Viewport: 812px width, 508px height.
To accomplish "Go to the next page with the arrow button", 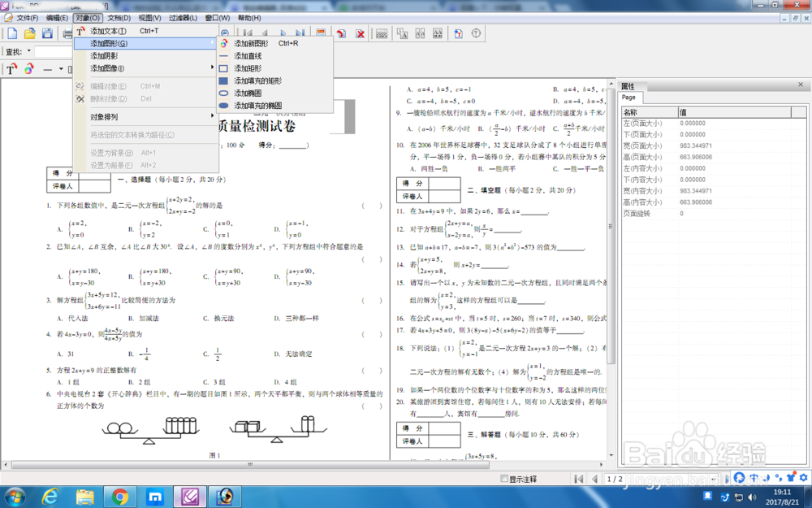I will (x=728, y=478).
